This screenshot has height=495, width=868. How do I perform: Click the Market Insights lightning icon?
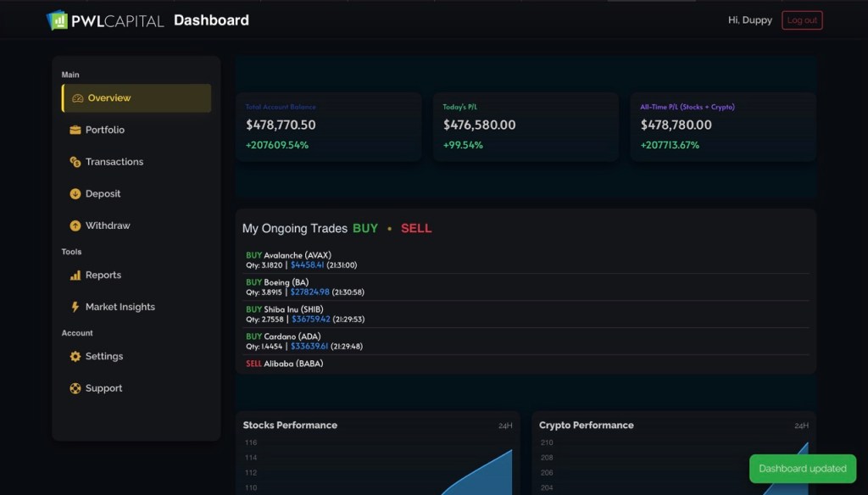(x=75, y=307)
